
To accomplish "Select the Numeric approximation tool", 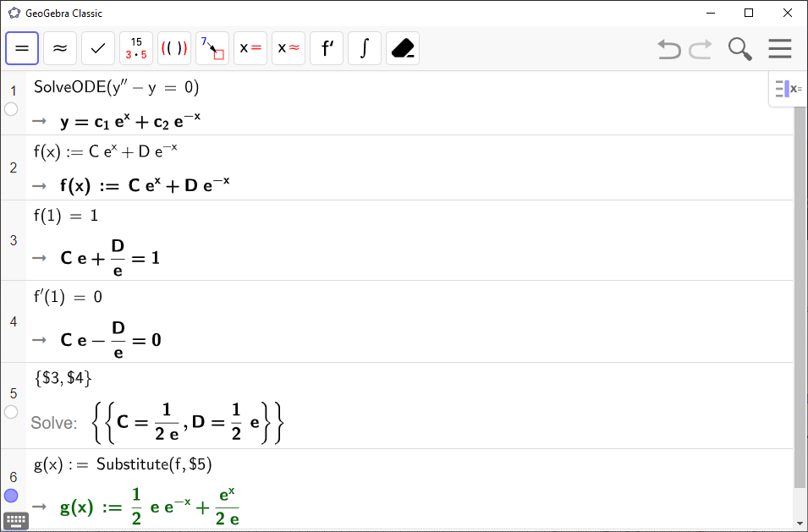I will (60, 48).
